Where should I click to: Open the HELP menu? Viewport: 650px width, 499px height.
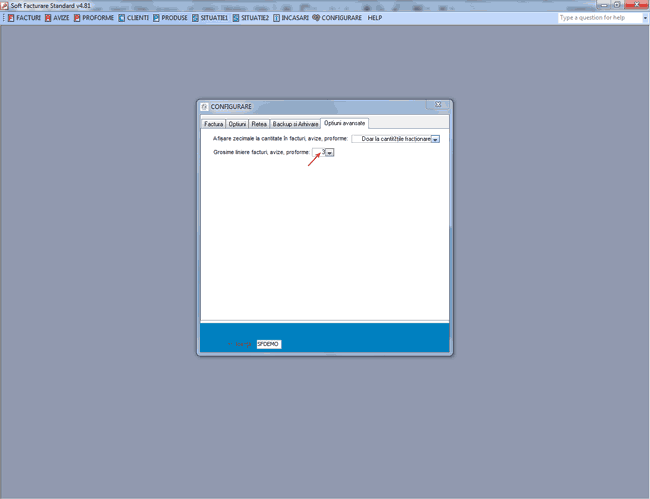(375, 18)
